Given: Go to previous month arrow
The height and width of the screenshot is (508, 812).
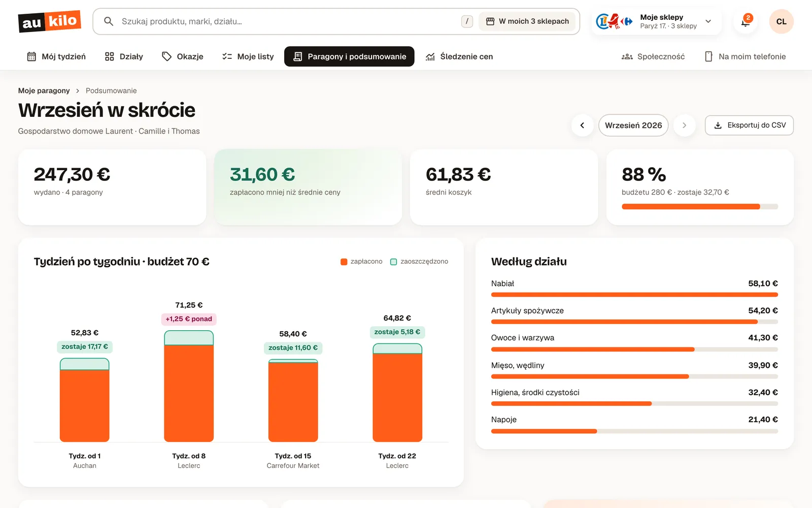Looking at the screenshot, I should (582, 125).
